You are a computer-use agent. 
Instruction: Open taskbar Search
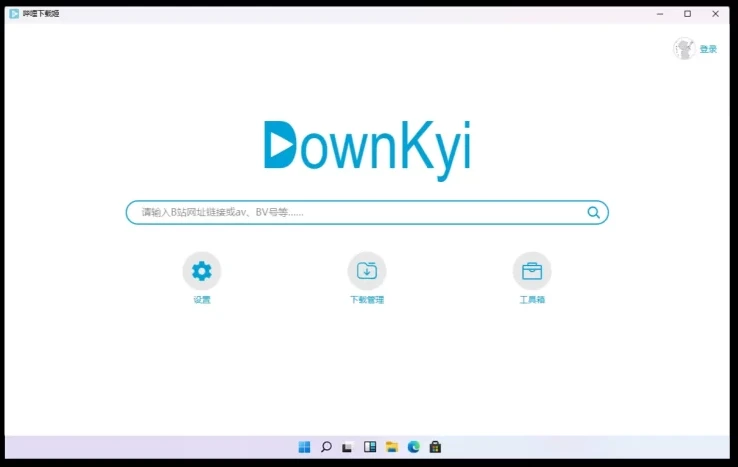(x=326, y=447)
